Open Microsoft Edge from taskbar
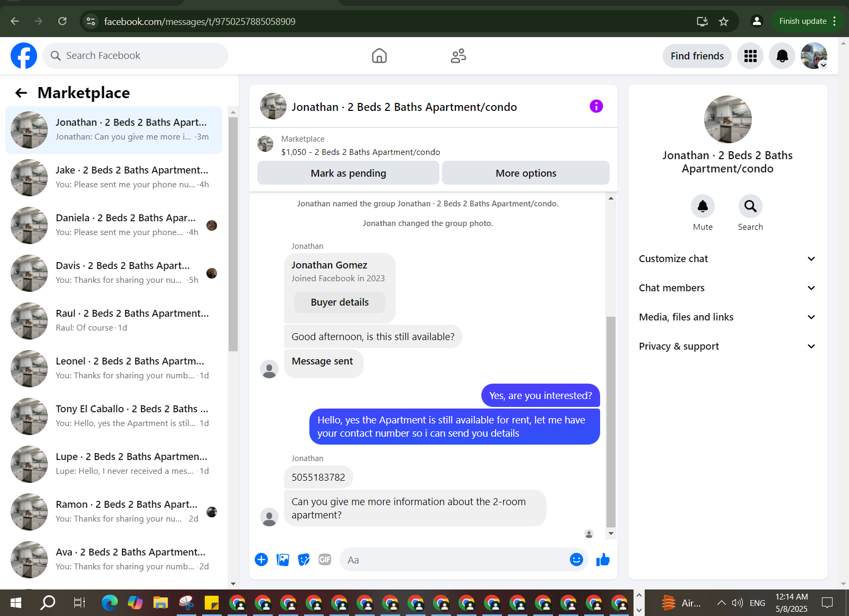The height and width of the screenshot is (616, 849). (x=110, y=603)
